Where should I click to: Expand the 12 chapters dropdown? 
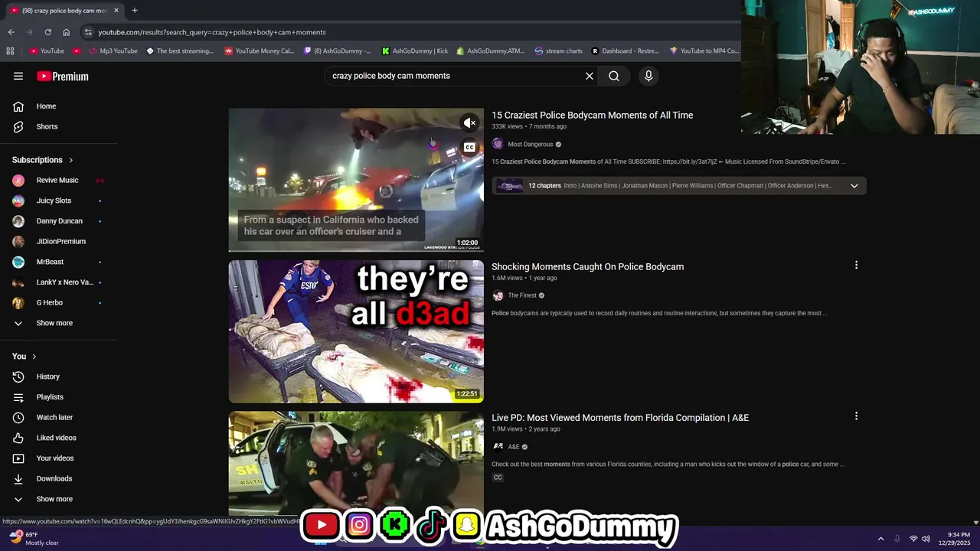coord(854,185)
